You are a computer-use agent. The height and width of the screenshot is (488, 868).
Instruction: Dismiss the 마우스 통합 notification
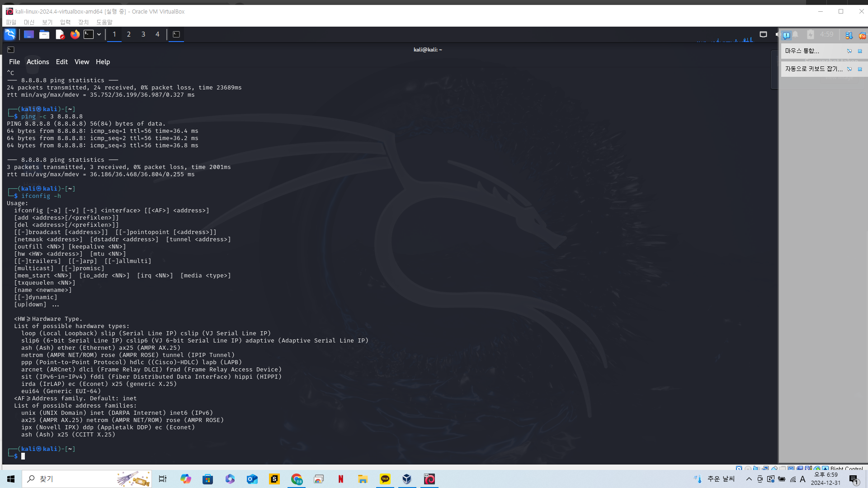click(860, 51)
